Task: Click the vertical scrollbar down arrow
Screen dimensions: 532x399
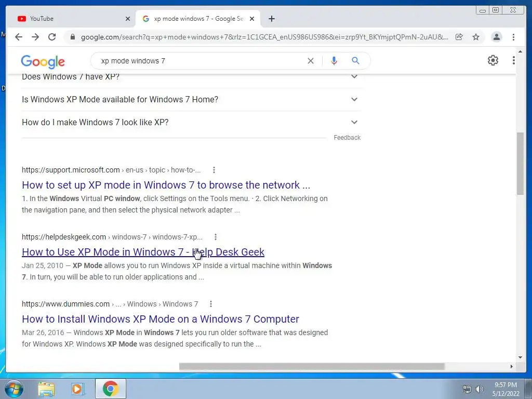Action: coord(521,357)
